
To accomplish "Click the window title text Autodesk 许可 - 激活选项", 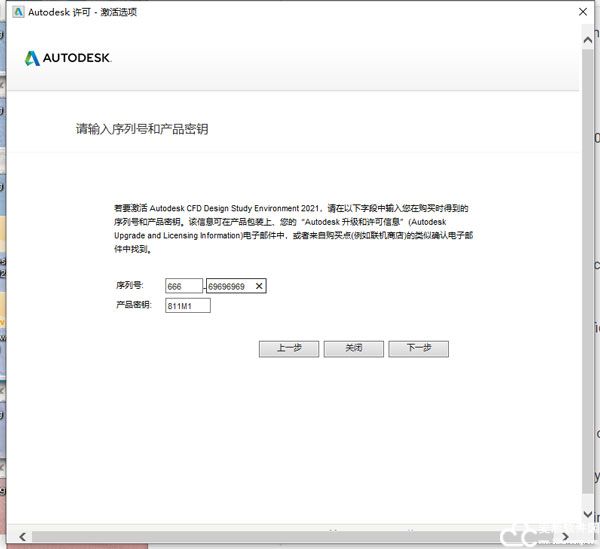I will (82, 12).
